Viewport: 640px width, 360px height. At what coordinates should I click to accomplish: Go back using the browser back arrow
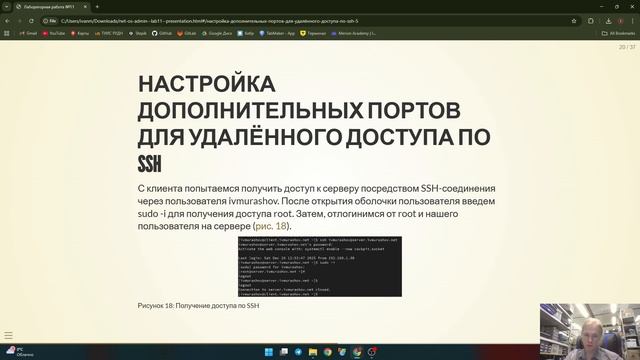point(7,21)
